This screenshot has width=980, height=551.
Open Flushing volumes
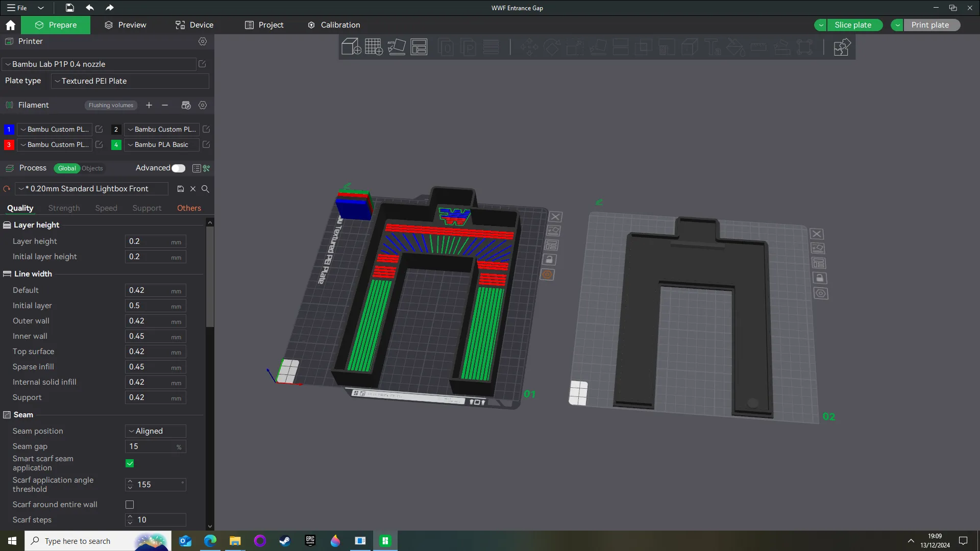point(111,105)
